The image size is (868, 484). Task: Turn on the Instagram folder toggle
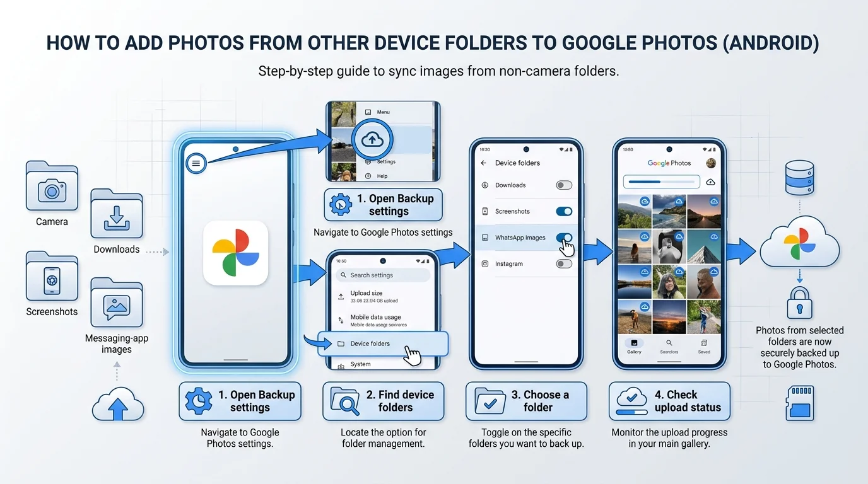point(564,264)
